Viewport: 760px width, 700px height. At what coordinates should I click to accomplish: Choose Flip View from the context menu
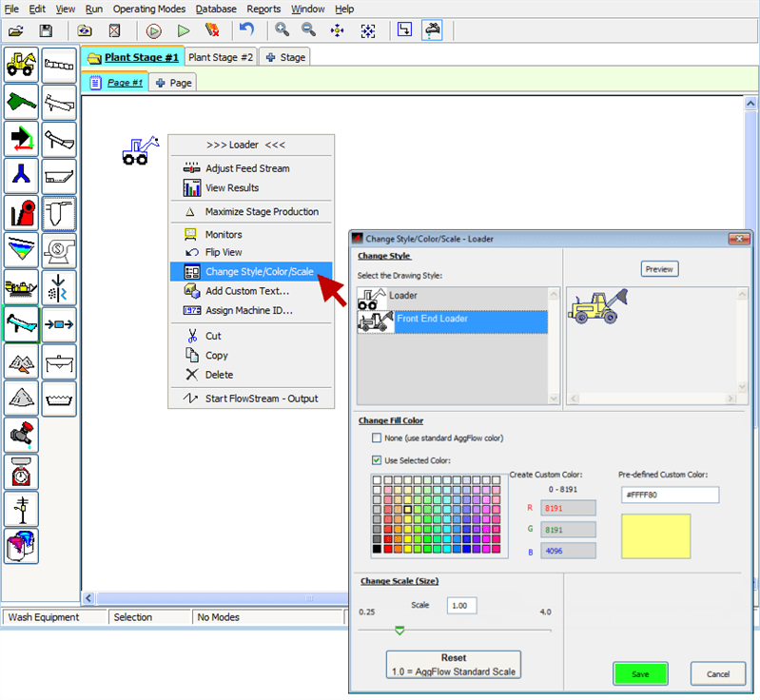click(224, 252)
